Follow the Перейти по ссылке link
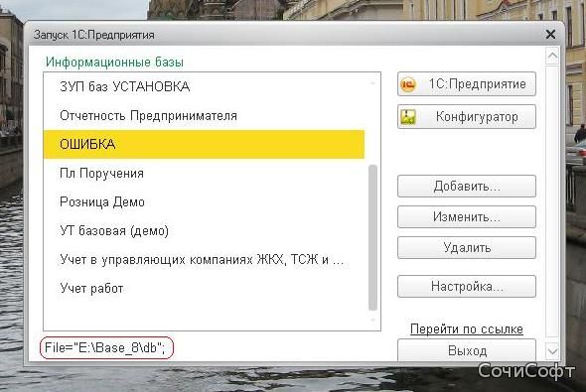This screenshot has width=586, height=392. coord(467,328)
